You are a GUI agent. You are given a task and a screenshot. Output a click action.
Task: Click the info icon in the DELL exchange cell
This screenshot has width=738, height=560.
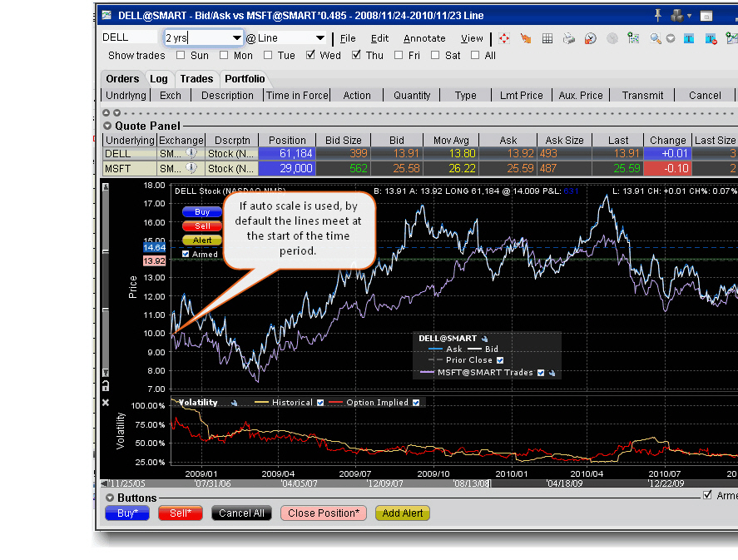click(191, 153)
